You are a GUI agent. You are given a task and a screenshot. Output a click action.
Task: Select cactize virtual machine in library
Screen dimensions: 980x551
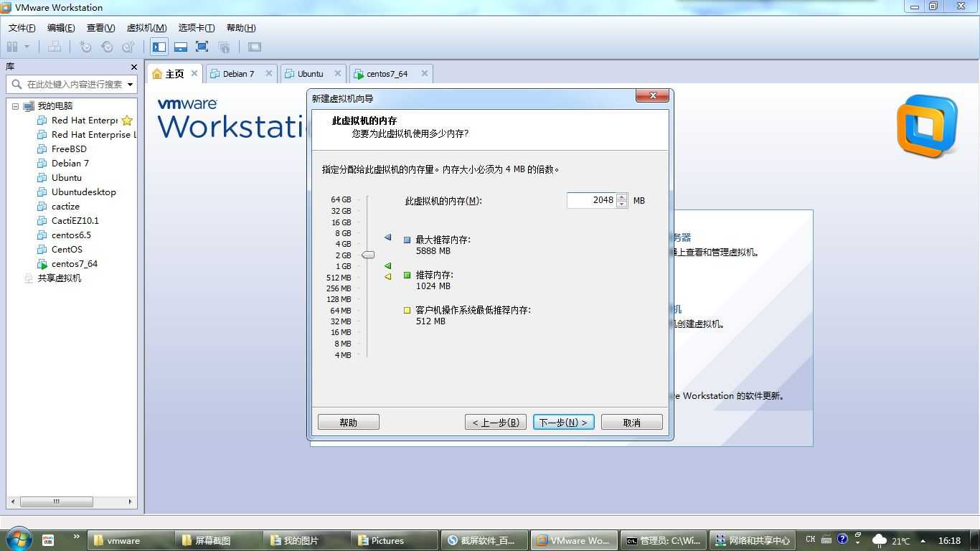pyautogui.click(x=65, y=207)
